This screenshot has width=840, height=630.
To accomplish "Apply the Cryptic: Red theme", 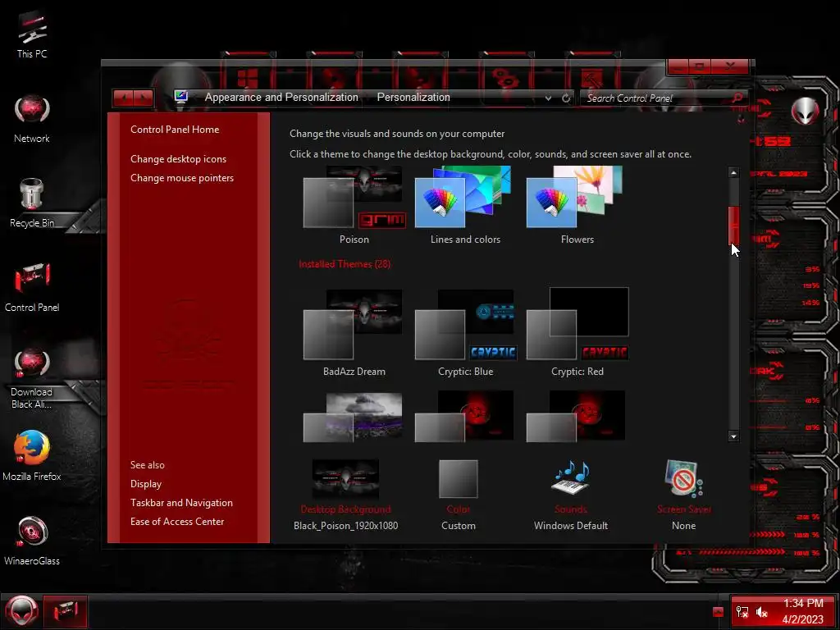I will pyautogui.click(x=577, y=333).
